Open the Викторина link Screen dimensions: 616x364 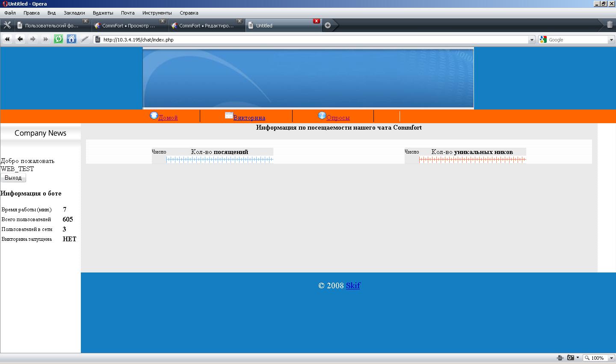tap(249, 118)
